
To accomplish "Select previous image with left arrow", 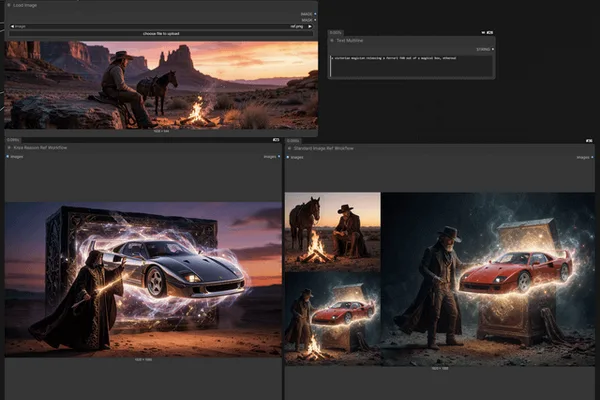I will coord(12,26).
